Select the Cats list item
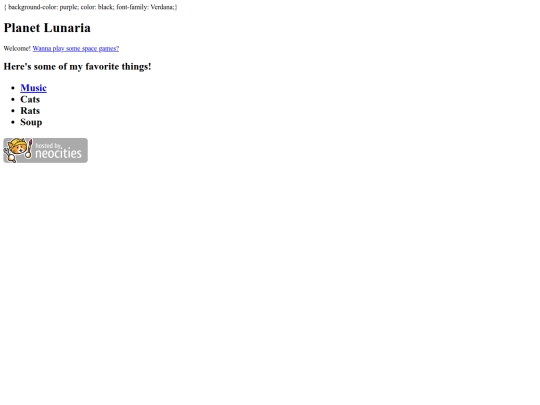540x405 pixels. pyautogui.click(x=30, y=100)
